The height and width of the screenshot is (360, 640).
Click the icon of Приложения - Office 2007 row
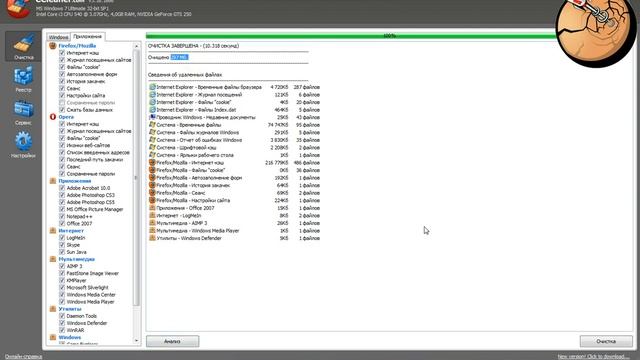click(152, 208)
